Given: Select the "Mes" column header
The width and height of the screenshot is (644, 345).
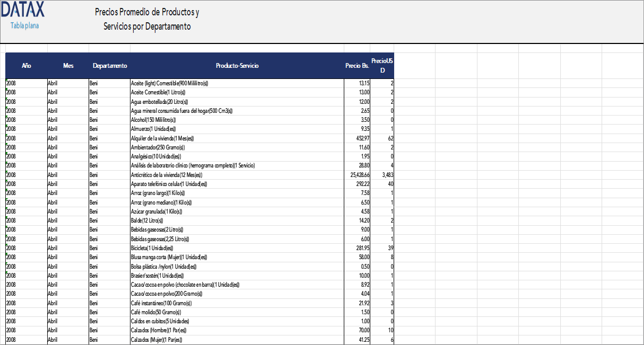Looking at the screenshot, I should pyautogui.click(x=68, y=66).
